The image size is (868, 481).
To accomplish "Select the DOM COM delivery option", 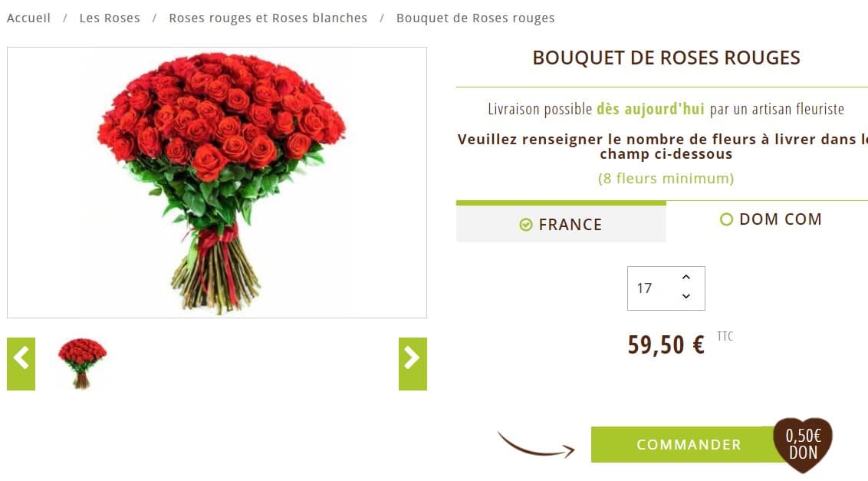I will [x=770, y=219].
